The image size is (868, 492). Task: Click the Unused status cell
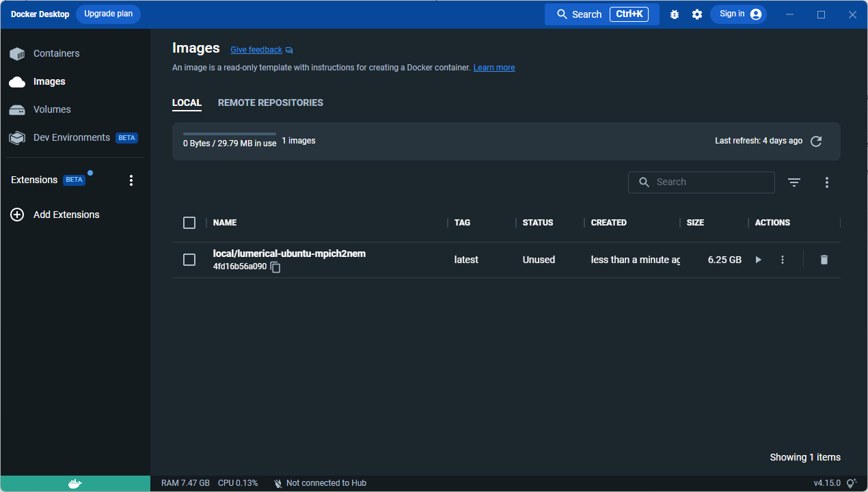click(539, 260)
